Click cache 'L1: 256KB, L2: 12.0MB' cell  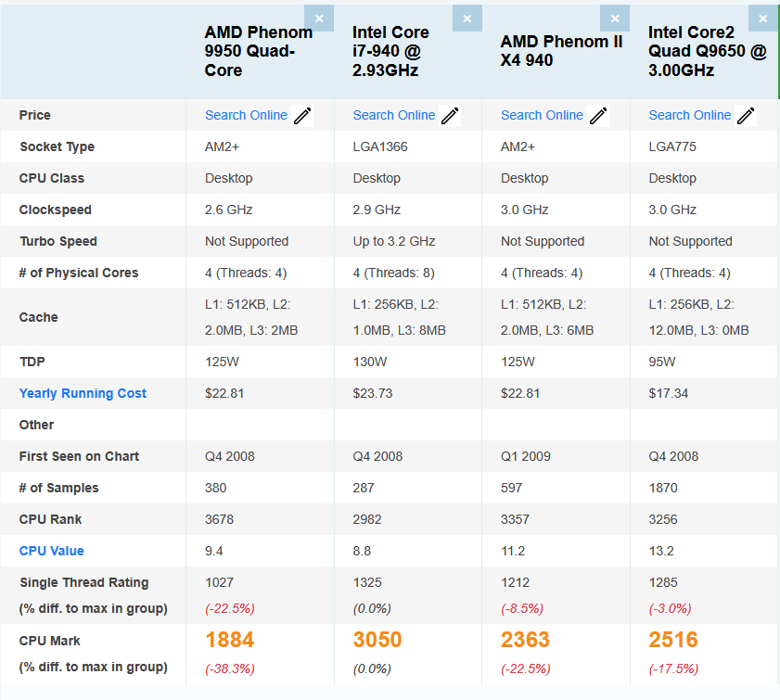(x=698, y=317)
